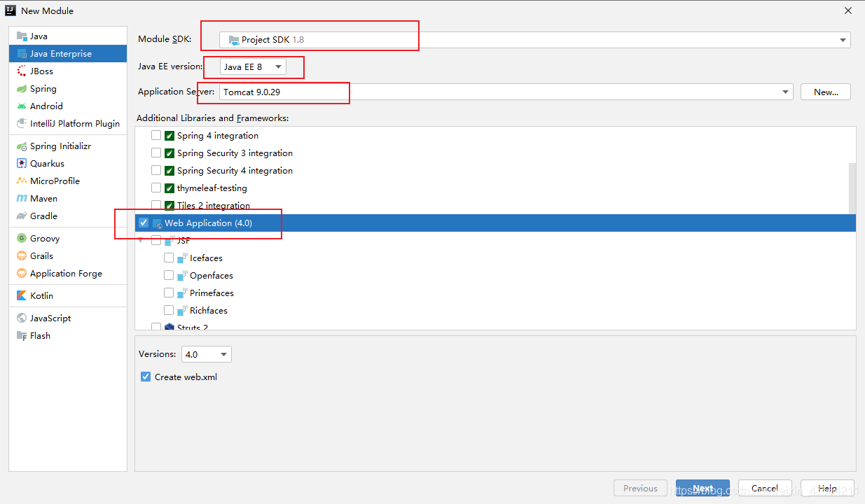Open the Versions 4.0 dropdown
The width and height of the screenshot is (865, 504).
[x=206, y=354]
